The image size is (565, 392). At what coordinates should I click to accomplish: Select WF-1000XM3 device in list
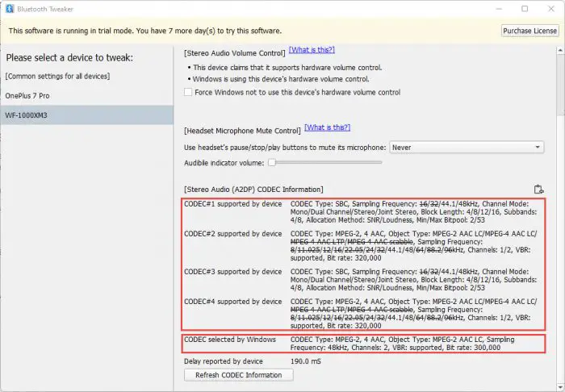87,115
